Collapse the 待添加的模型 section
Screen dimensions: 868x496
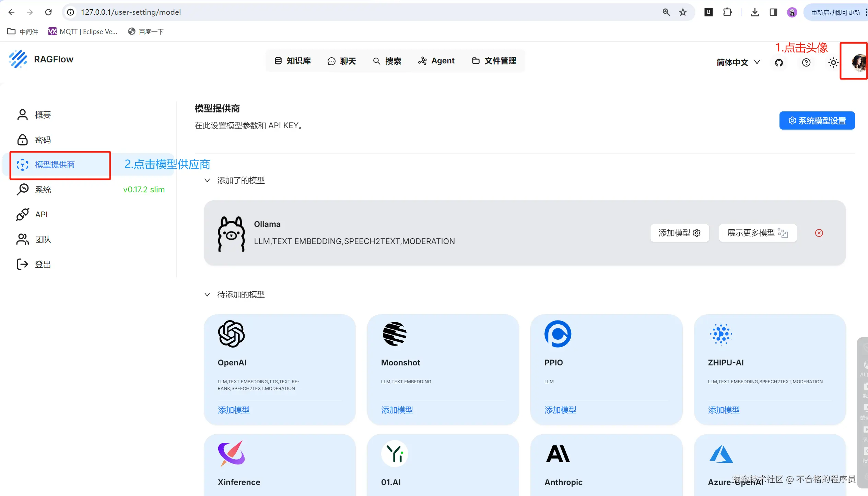207,294
